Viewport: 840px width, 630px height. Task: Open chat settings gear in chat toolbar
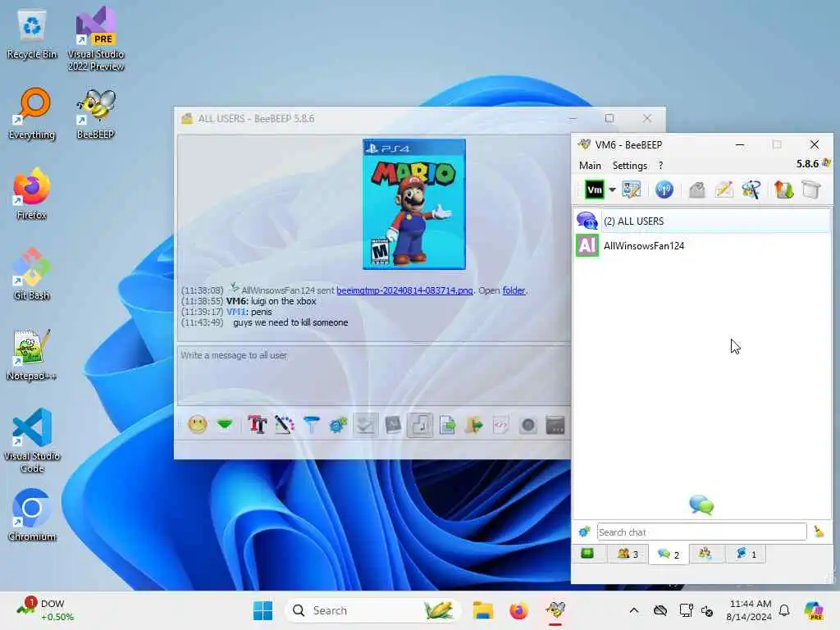[x=338, y=426]
